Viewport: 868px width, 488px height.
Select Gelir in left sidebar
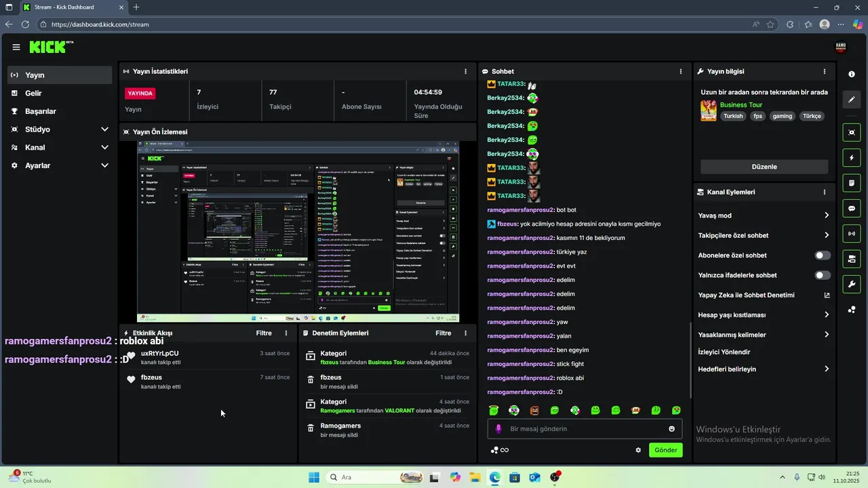59,94
